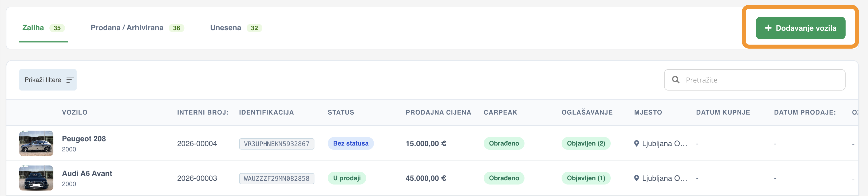This screenshot has width=868, height=196.
Task: Open the Audi A6 Avant thumbnail image
Action: coord(36,178)
